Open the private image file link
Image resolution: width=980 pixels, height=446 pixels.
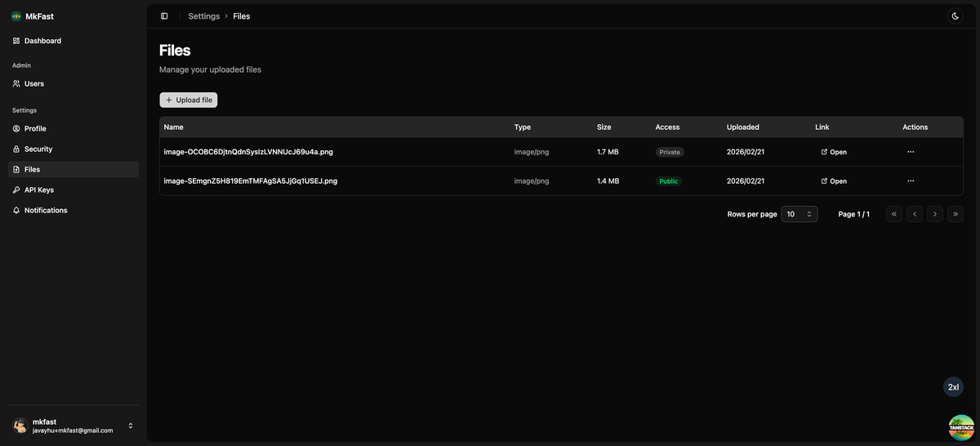[834, 152]
